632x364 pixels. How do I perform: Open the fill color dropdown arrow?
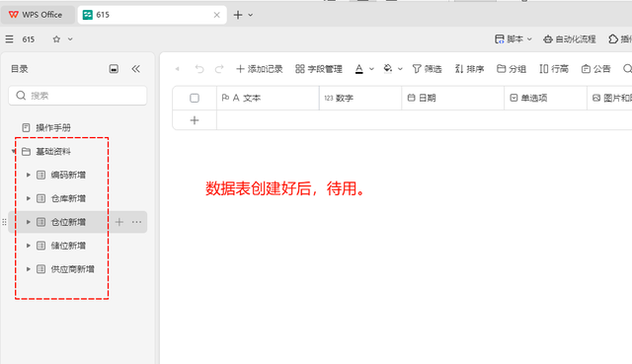click(x=400, y=69)
